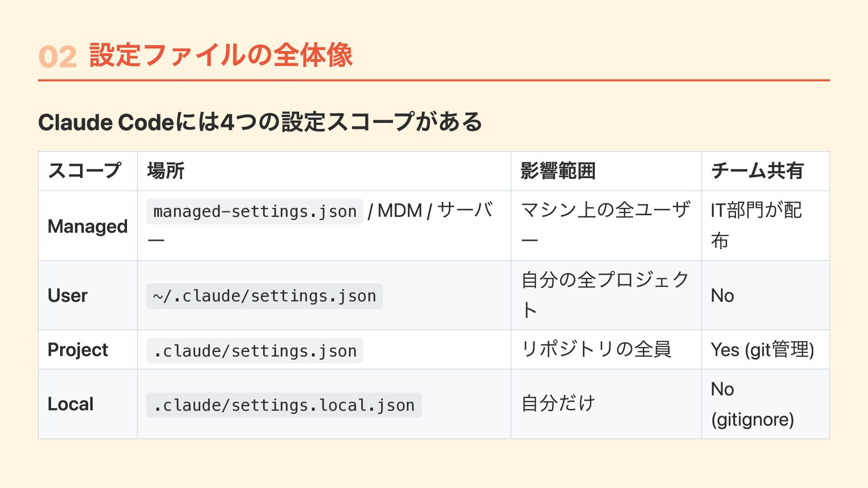Click the 自分だけ cell
Image resolution: width=868 pixels, height=488 pixels.
pyautogui.click(x=558, y=404)
